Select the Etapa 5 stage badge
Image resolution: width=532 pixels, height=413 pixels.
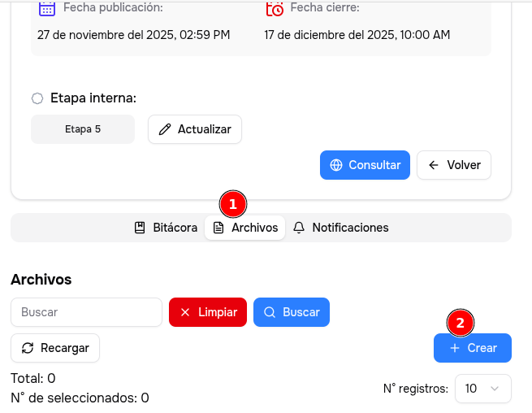[x=83, y=129]
